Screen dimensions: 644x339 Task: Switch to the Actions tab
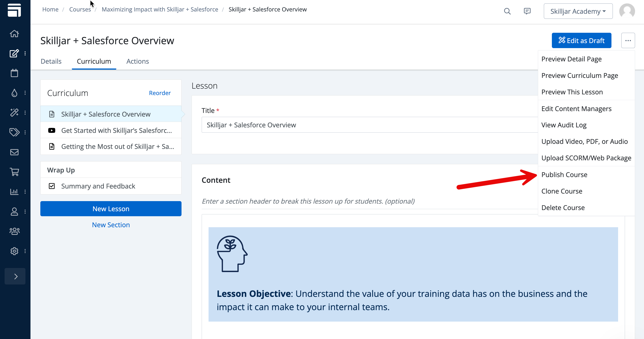pos(138,61)
